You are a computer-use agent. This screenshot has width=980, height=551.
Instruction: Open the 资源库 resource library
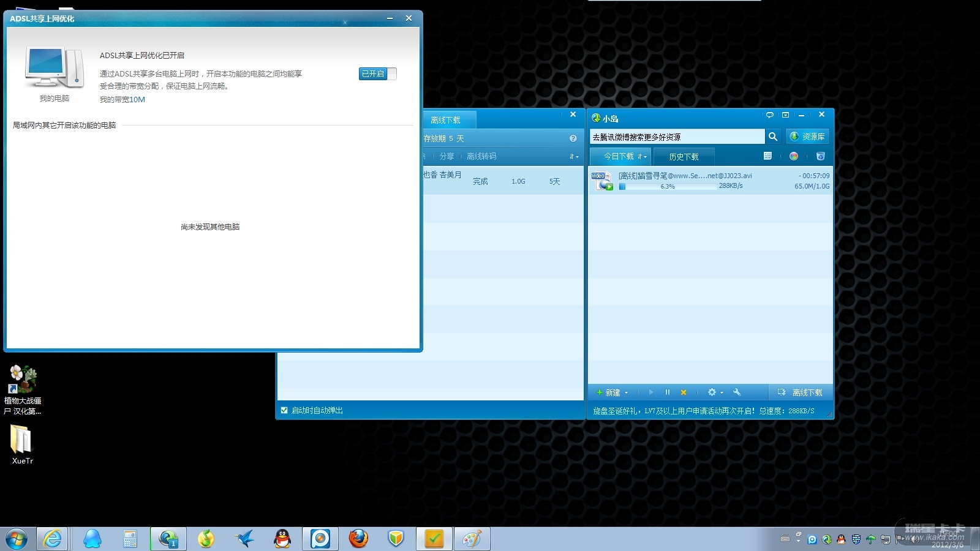pos(807,137)
